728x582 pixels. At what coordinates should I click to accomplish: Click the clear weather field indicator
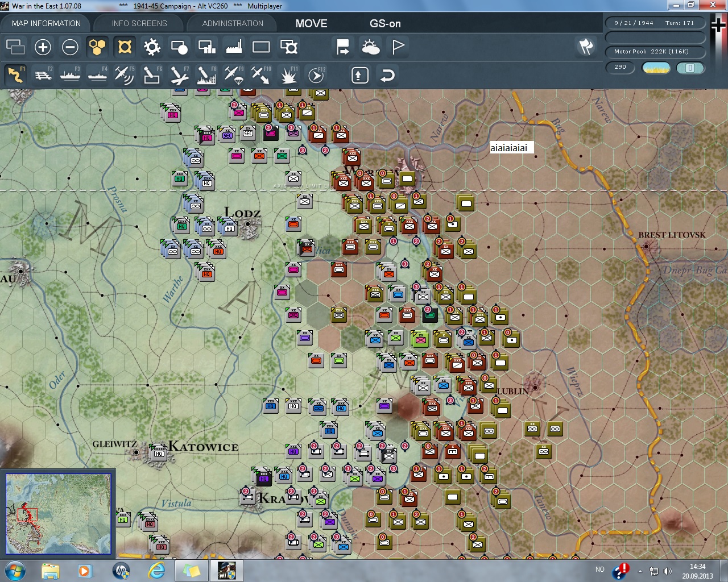pos(656,68)
